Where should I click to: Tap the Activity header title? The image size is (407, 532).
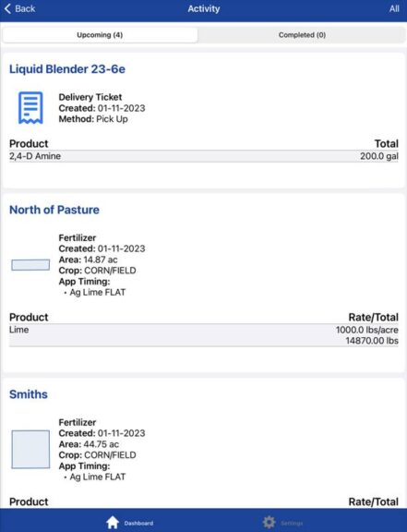pyautogui.click(x=204, y=9)
